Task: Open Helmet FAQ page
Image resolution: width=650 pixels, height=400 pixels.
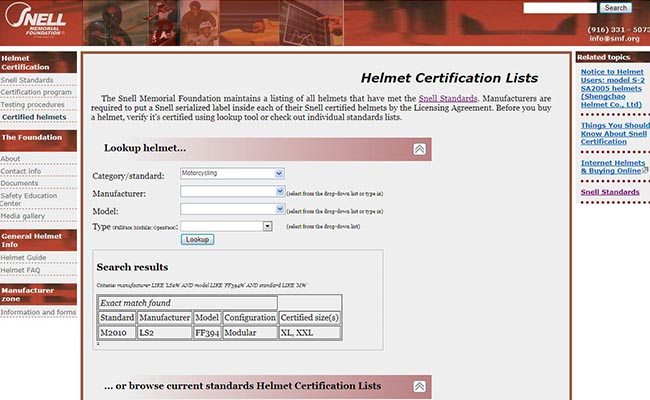Action: pos(20,270)
